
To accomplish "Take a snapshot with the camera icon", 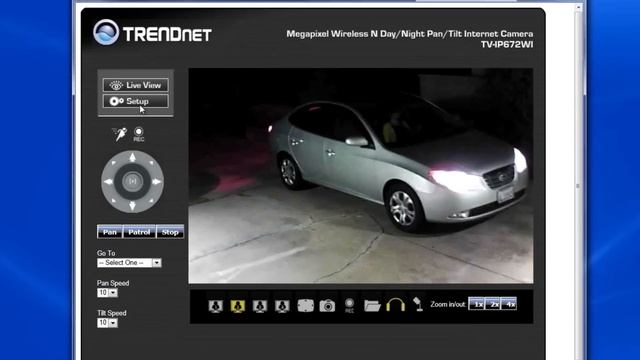I will pos(327,306).
